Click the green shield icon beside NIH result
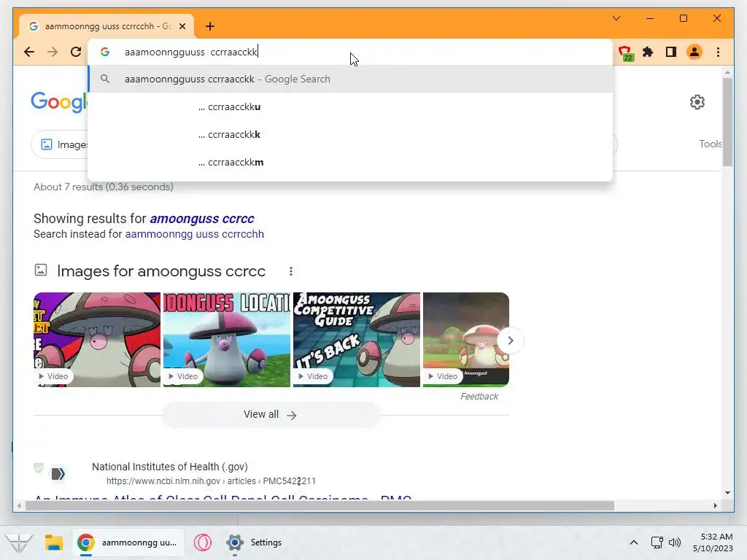 [39, 467]
